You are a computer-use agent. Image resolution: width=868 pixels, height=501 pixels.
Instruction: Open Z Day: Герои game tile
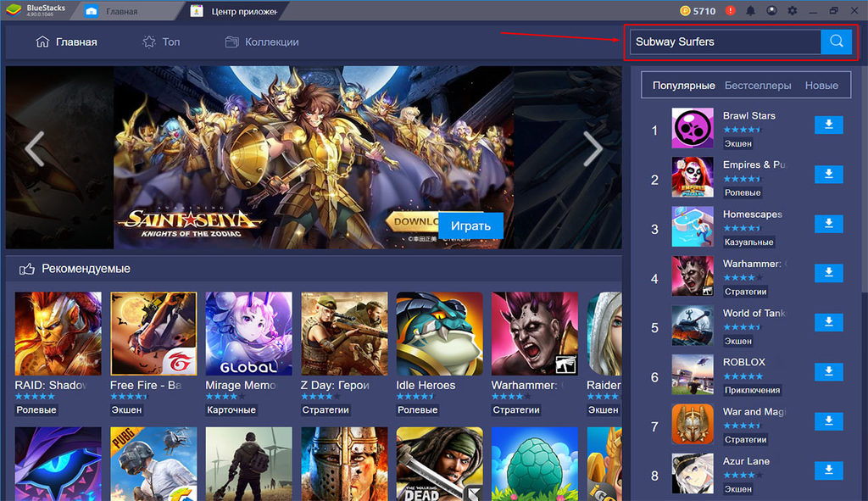[344, 334]
